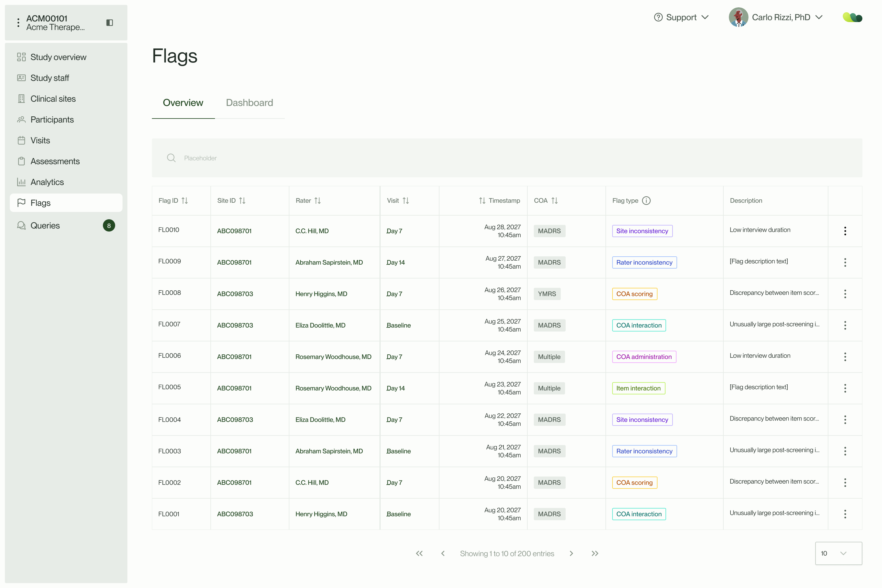Go to last page of entries
Image resolution: width=882 pixels, height=588 pixels.
595,553
